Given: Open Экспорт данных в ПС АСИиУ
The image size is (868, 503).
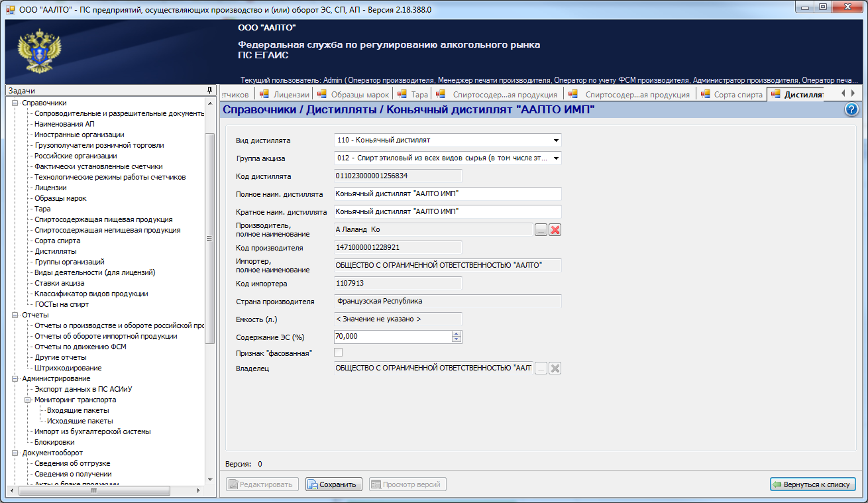Looking at the screenshot, I should pyautogui.click(x=83, y=389).
